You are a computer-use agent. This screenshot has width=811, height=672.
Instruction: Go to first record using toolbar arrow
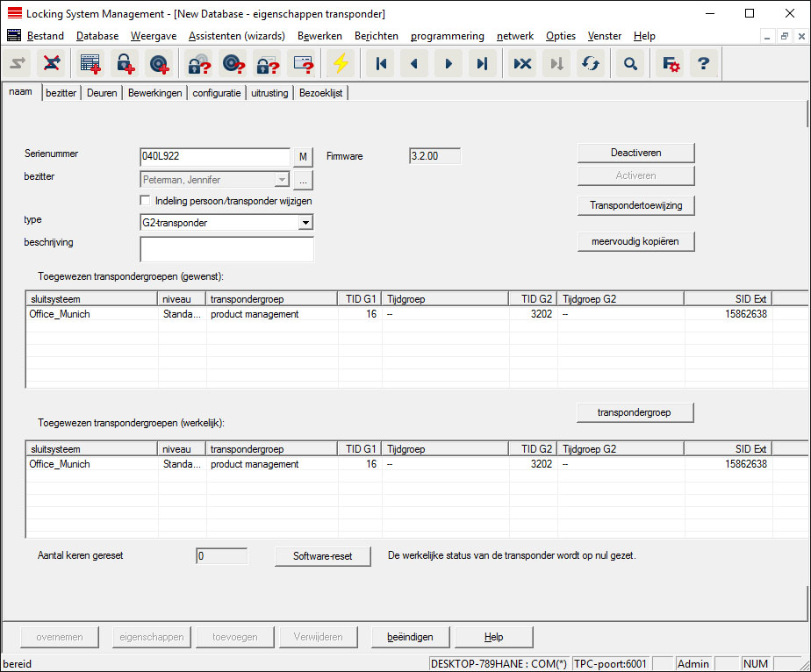(x=381, y=64)
